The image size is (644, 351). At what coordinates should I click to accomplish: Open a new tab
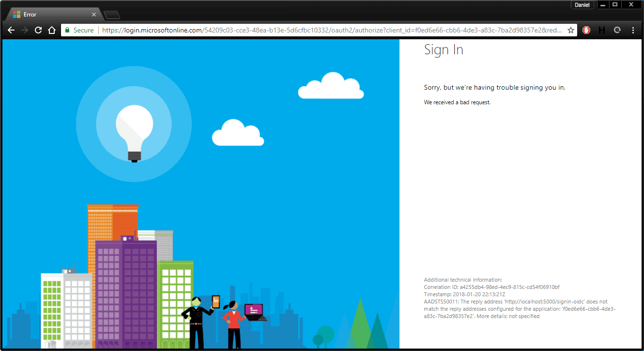click(112, 15)
